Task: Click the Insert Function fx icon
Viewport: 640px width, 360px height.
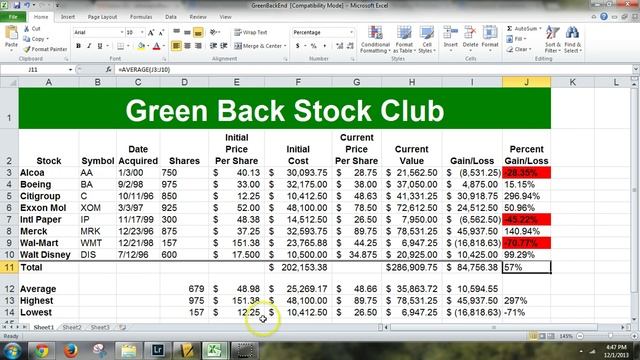Action: click(108, 70)
